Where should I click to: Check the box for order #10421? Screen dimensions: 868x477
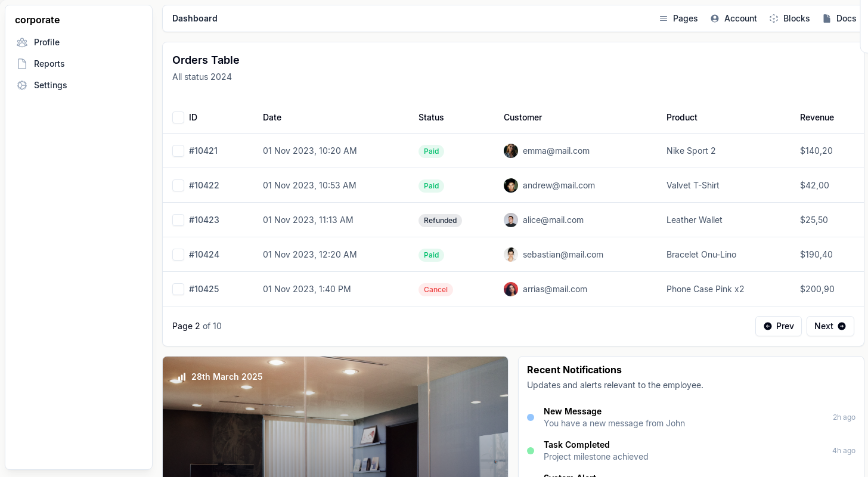tap(178, 151)
